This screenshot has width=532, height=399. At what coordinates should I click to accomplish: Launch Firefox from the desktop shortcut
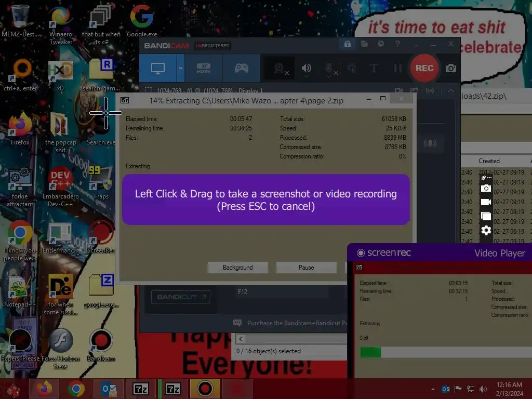(x=20, y=129)
